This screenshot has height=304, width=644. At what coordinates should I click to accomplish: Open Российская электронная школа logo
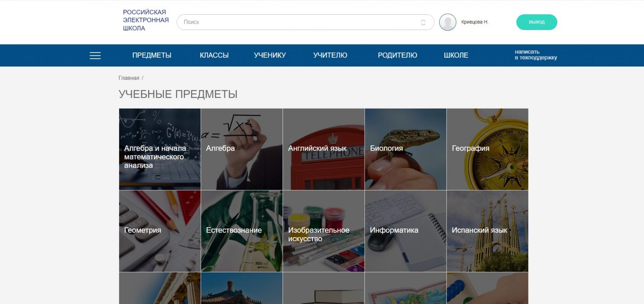146,20
